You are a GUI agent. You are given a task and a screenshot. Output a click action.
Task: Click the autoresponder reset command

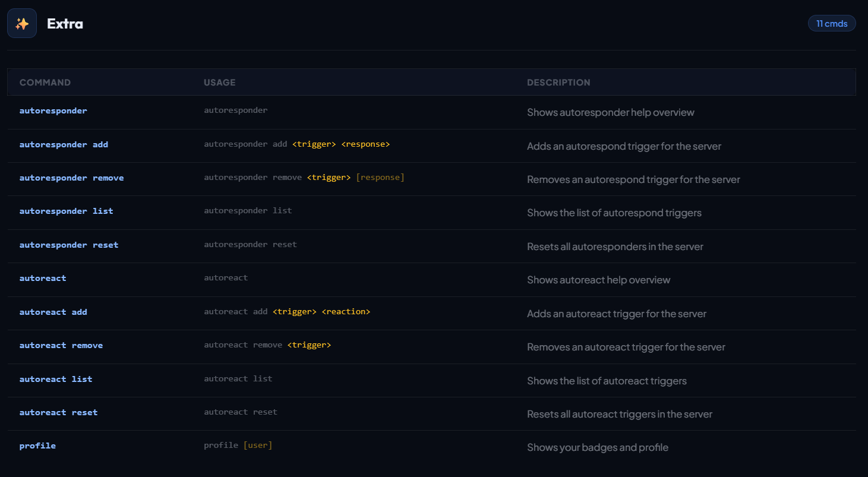coord(69,245)
